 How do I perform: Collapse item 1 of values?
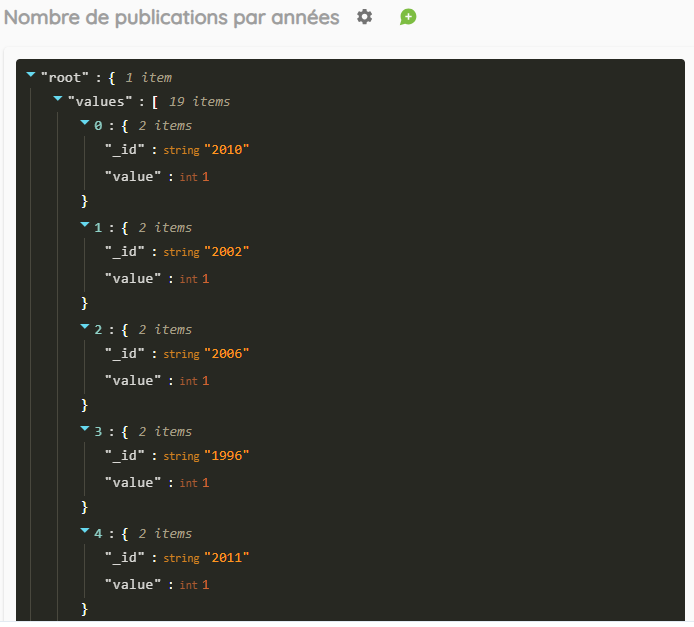[x=85, y=224]
